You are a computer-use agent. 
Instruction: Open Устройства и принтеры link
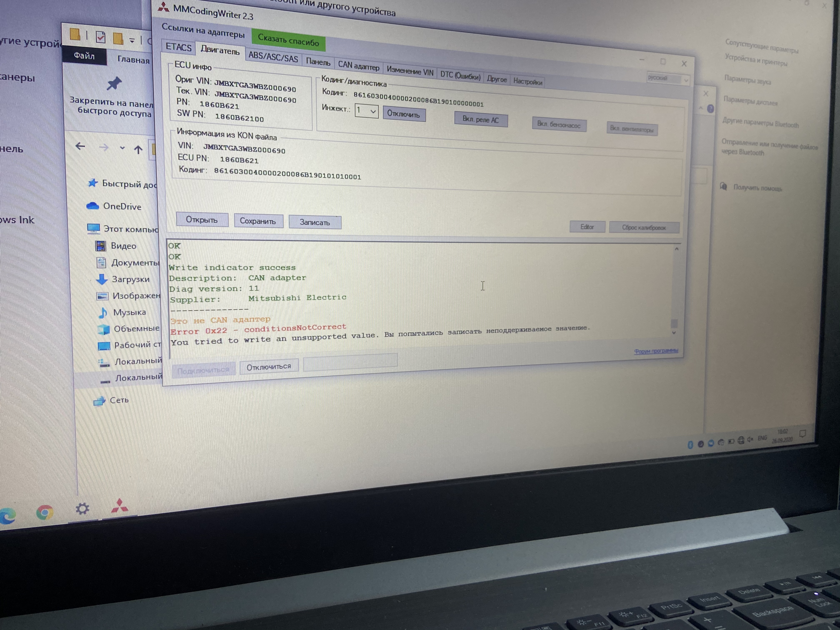pyautogui.click(x=756, y=60)
